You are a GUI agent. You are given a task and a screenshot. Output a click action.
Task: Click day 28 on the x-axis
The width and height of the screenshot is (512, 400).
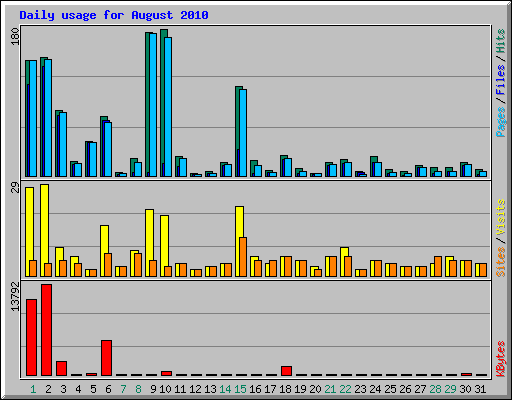tap(435, 389)
